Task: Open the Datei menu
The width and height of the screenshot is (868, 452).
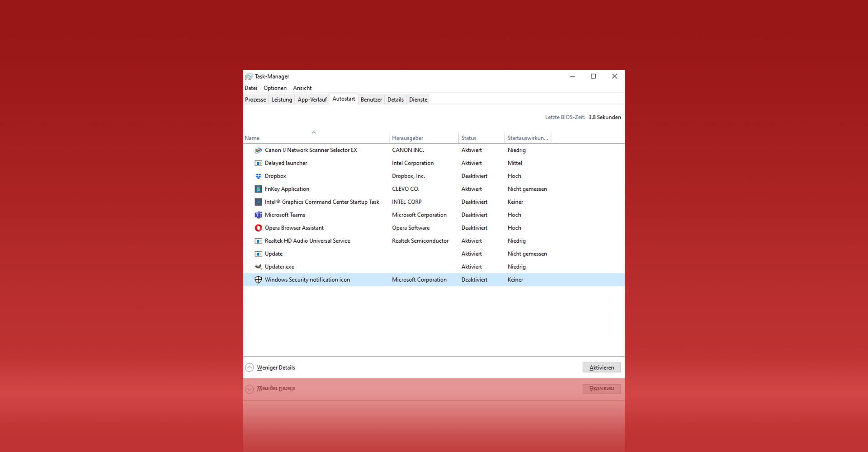Action: pyautogui.click(x=251, y=88)
